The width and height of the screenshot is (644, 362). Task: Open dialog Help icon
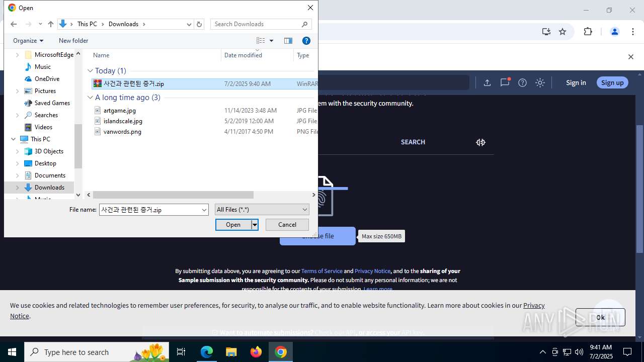coord(306,41)
